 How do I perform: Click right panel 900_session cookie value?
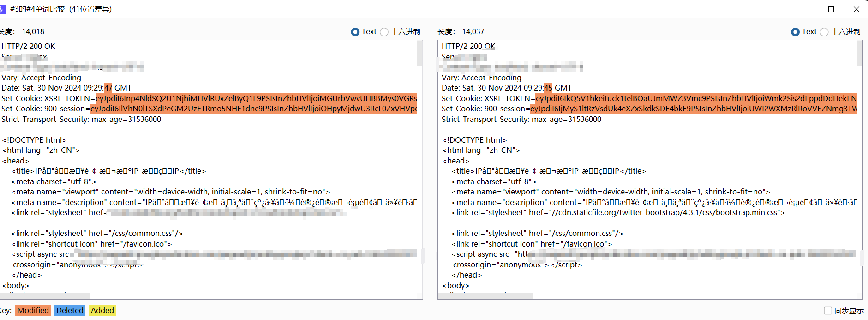click(x=694, y=109)
